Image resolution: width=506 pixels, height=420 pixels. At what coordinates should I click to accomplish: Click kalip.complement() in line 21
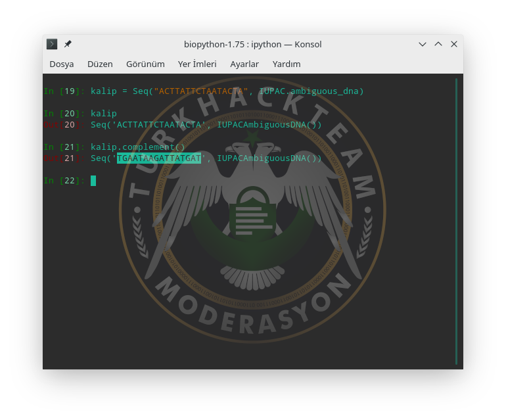coord(138,147)
